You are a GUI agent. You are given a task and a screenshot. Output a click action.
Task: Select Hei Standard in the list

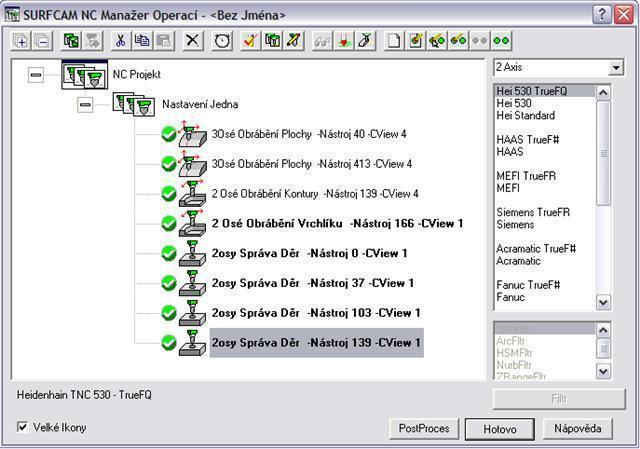point(544,116)
